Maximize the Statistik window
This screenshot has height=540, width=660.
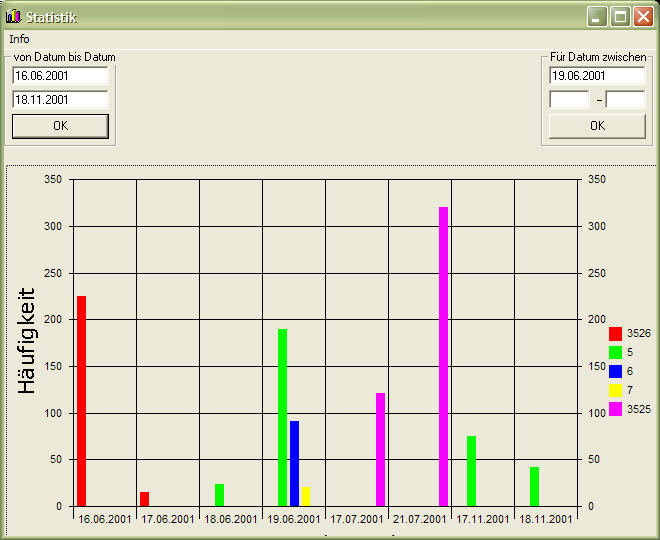(x=620, y=17)
